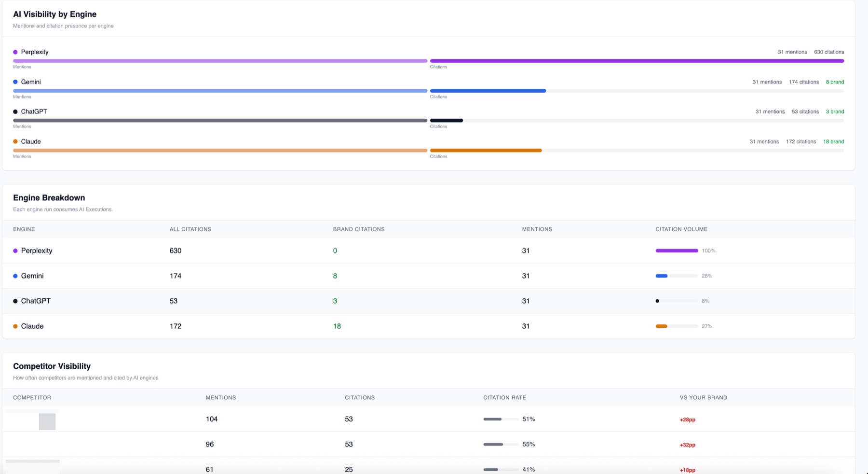Click the +32pp versus brand value
This screenshot has height=474, width=868.
click(688, 445)
